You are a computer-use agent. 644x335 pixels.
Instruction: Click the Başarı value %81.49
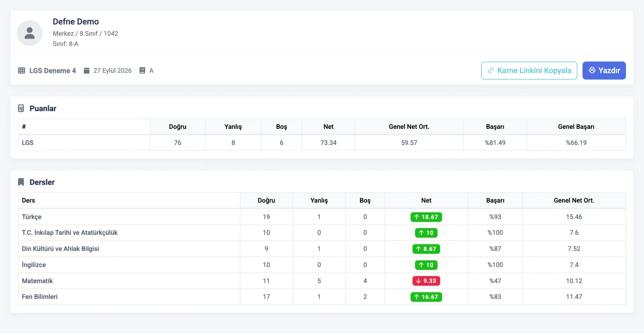click(495, 143)
